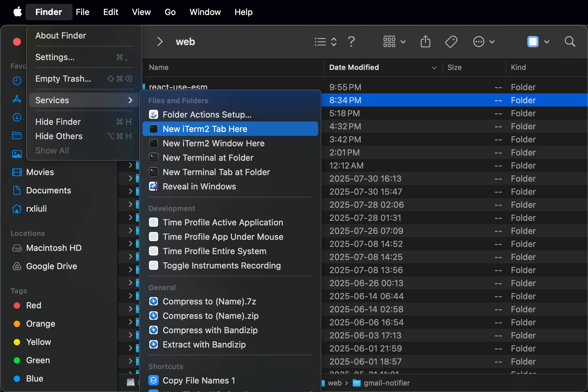The image size is (588, 392).
Task: Open the File menu
Action: coord(82,12)
